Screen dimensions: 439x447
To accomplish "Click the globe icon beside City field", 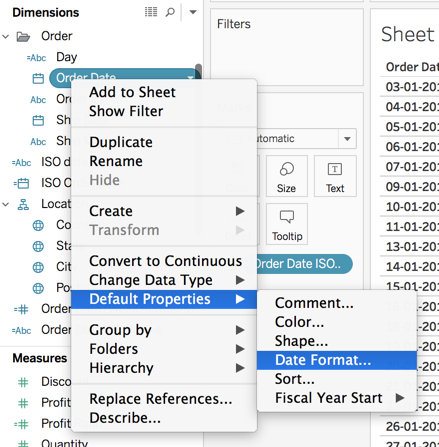I will 38,267.
